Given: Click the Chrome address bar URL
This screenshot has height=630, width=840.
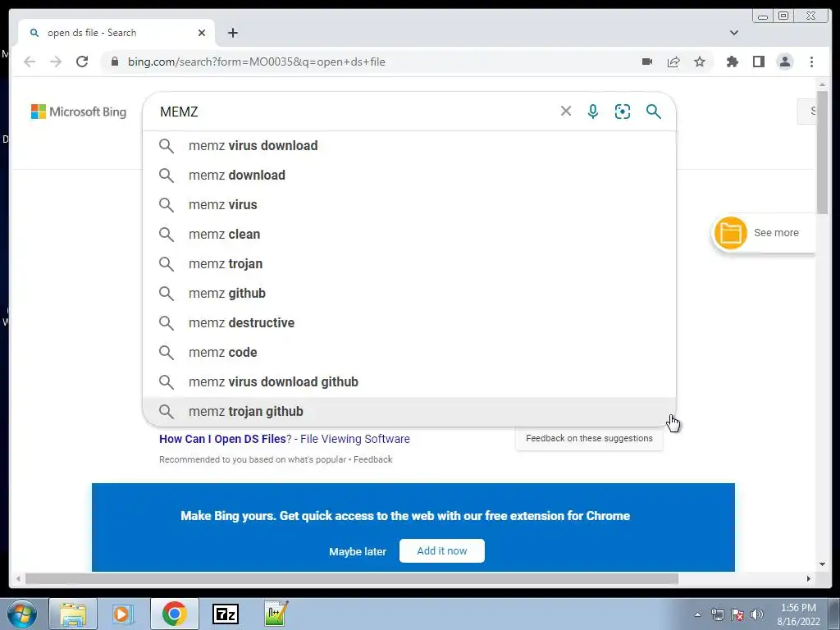Looking at the screenshot, I should (x=256, y=62).
